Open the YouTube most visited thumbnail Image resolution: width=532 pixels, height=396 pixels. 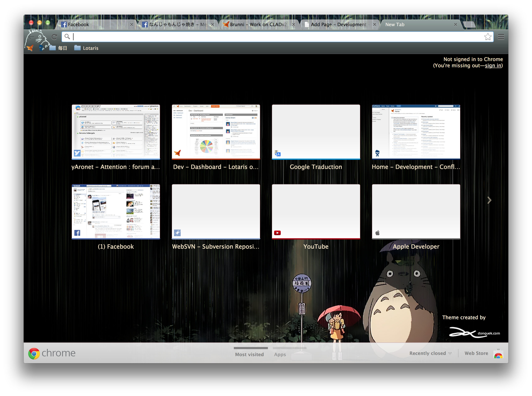(x=316, y=212)
